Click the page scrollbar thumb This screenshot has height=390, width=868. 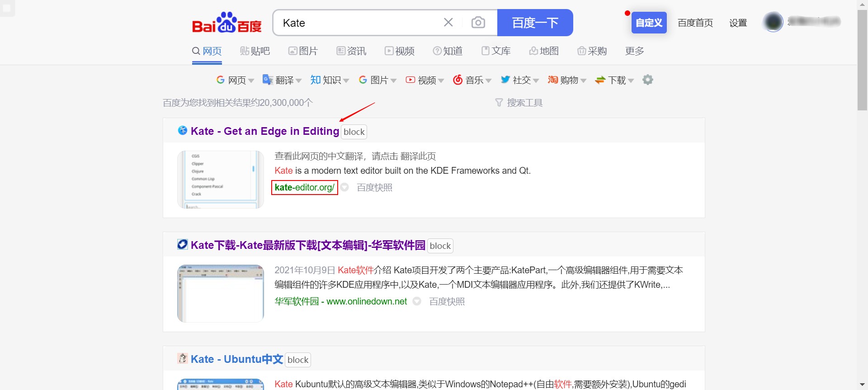tap(863, 60)
